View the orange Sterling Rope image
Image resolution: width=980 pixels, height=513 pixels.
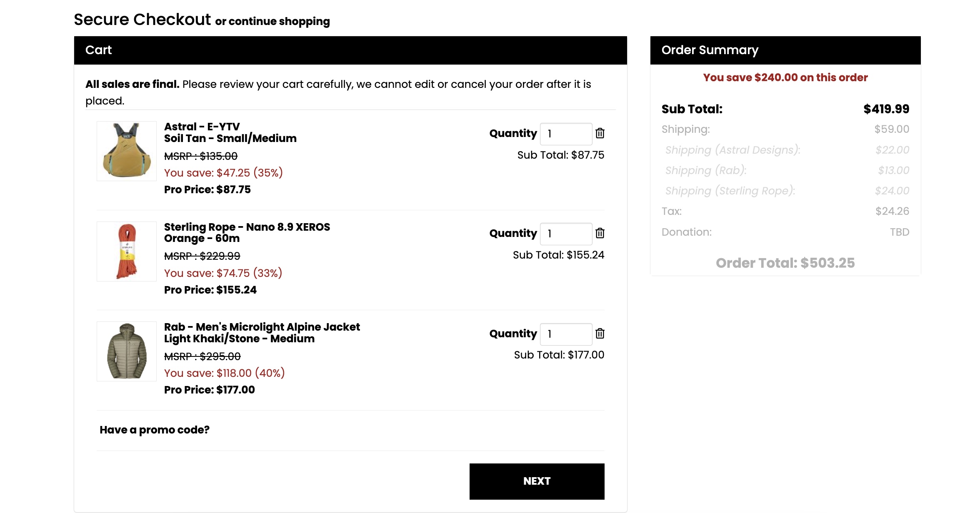tap(127, 251)
